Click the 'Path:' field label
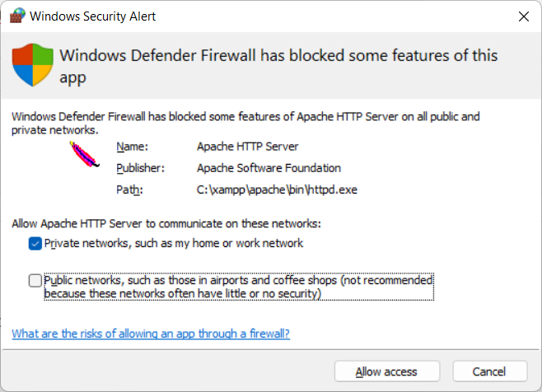This screenshot has width=542, height=392. (x=129, y=189)
